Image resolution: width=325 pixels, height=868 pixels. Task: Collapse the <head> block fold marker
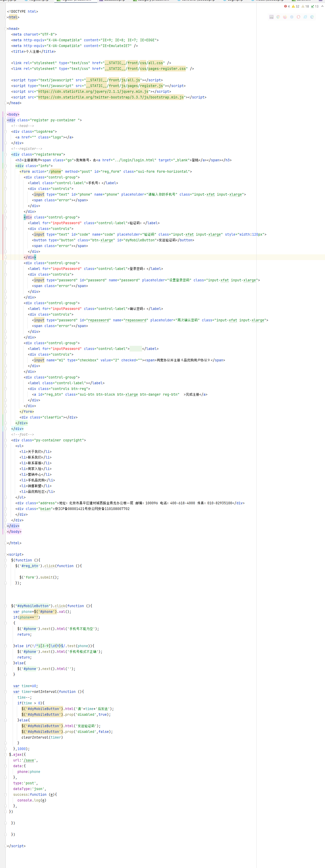click(6, 29)
